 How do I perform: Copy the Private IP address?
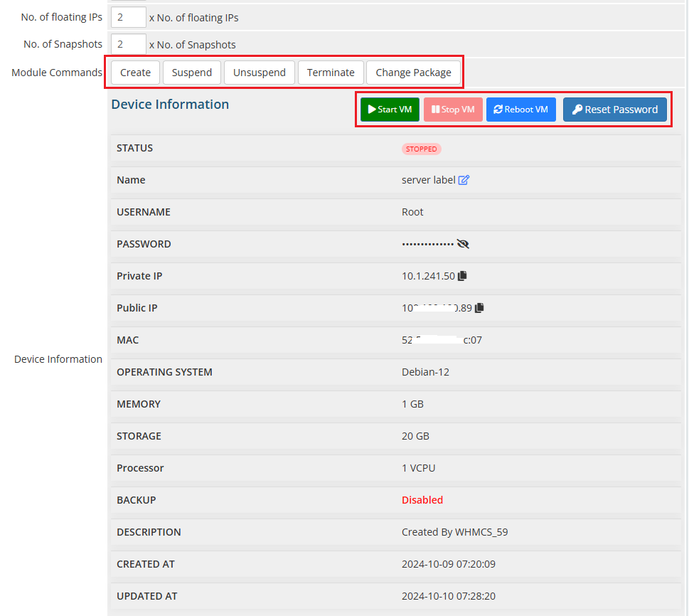click(x=462, y=276)
